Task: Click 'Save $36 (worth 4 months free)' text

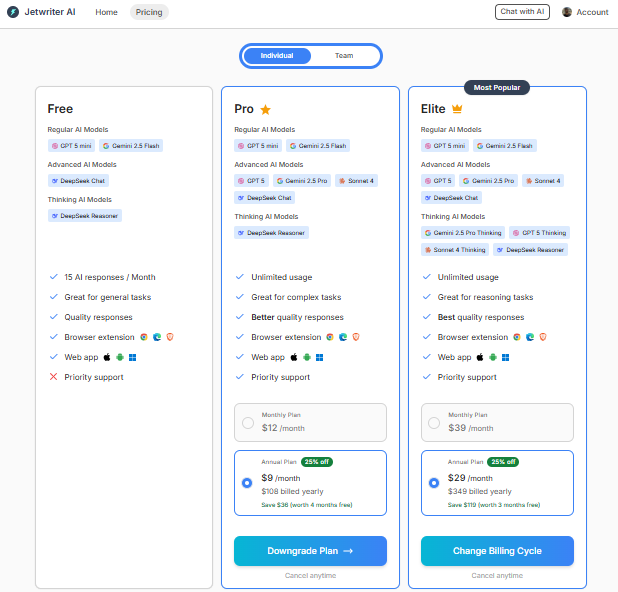Action: point(307,505)
